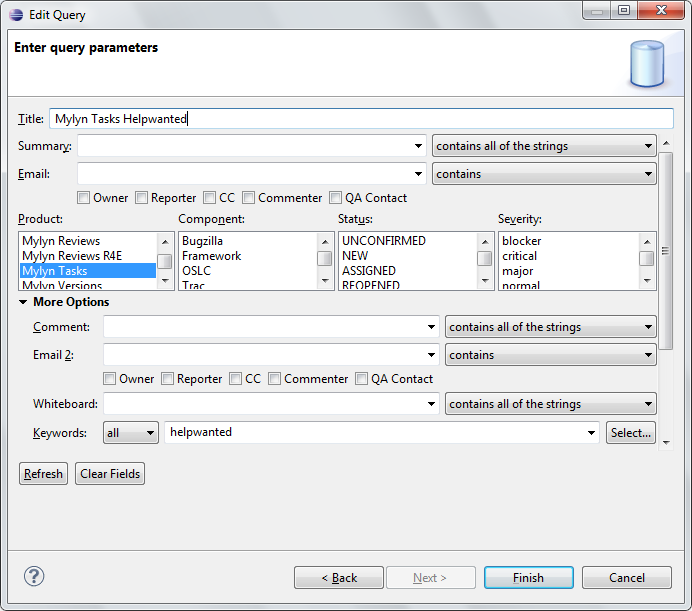Expand the Keywords field history arrow

(x=591, y=433)
